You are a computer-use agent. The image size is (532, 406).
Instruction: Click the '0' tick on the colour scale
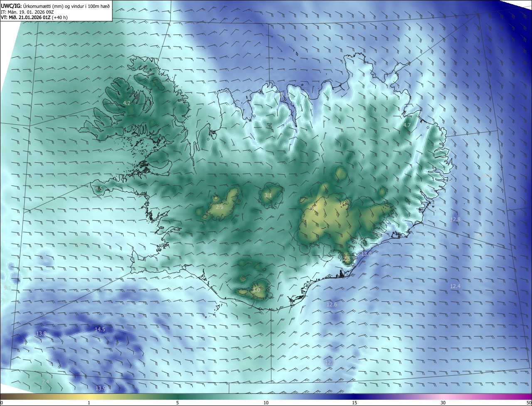point(1,403)
